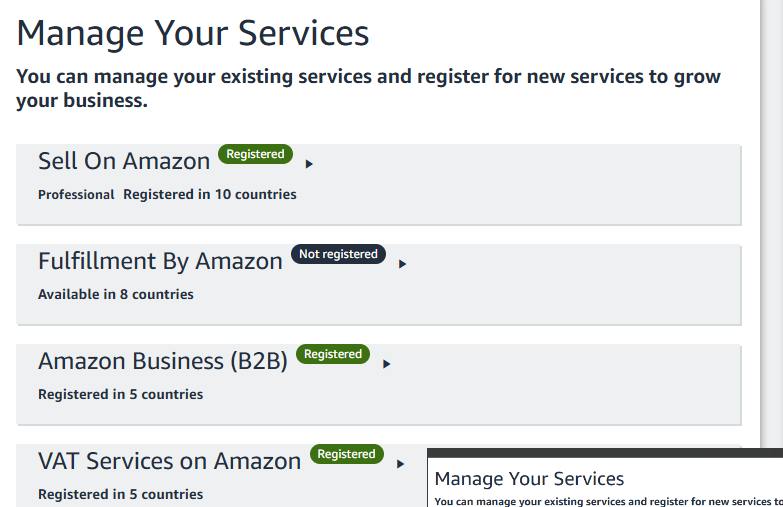Select the Amazon Business (B2B) title
783x507 pixels.
(x=163, y=361)
